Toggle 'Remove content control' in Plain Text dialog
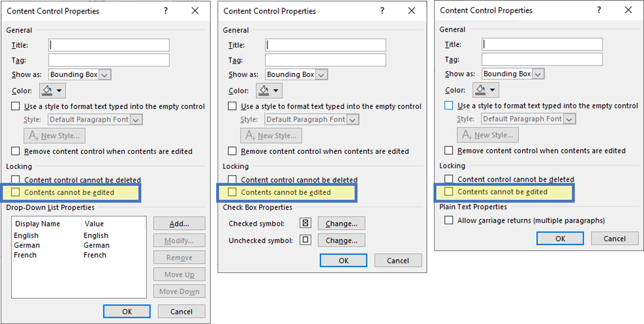The image size is (644, 324). (449, 150)
